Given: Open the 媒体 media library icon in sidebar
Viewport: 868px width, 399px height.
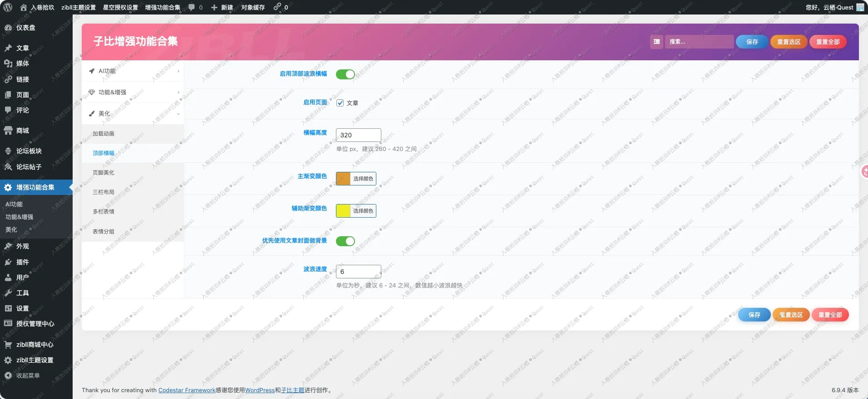Looking at the screenshot, I should tap(8, 63).
